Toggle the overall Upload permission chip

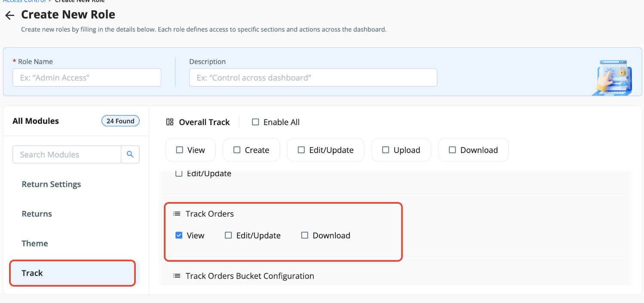point(401,150)
